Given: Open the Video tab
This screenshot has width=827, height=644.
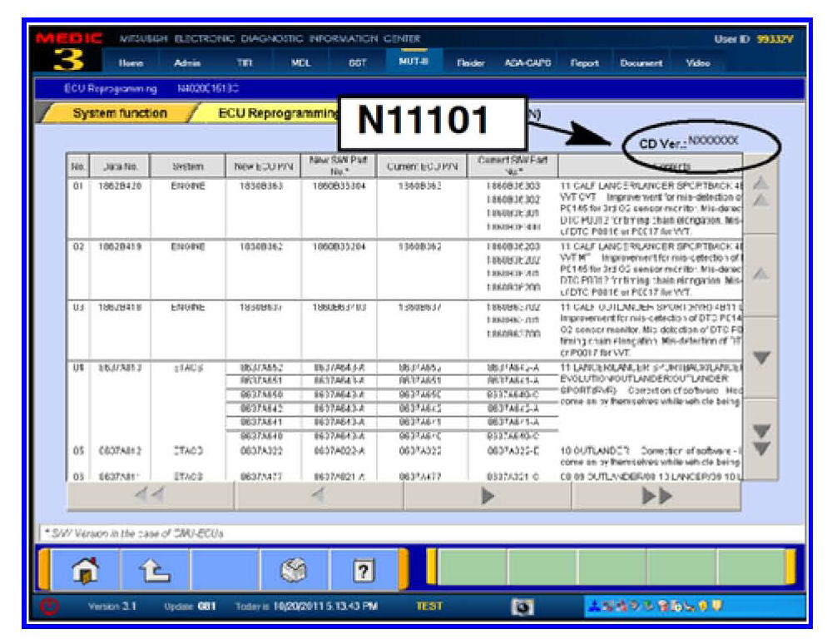Looking at the screenshot, I should 697,63.
